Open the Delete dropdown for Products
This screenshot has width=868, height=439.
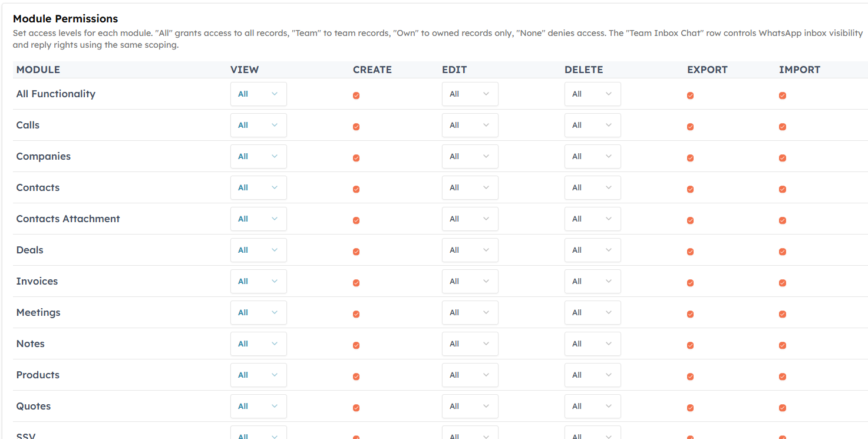[x=592, y=375]
